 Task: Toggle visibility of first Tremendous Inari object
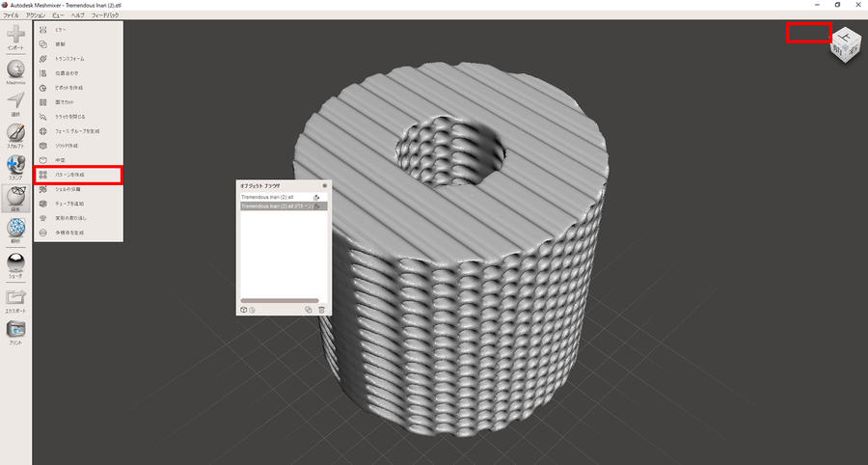click(x=316, y=197)
